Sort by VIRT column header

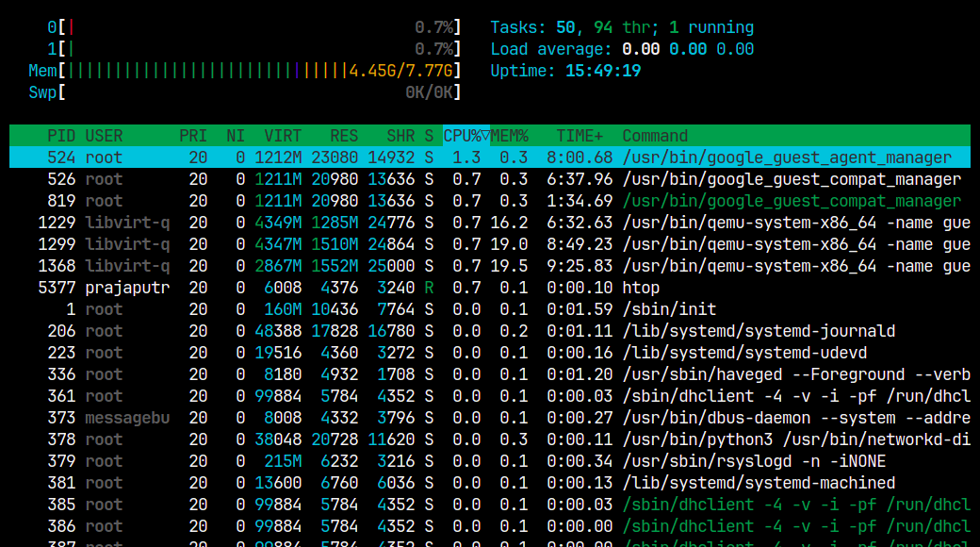tap(283, 136)
